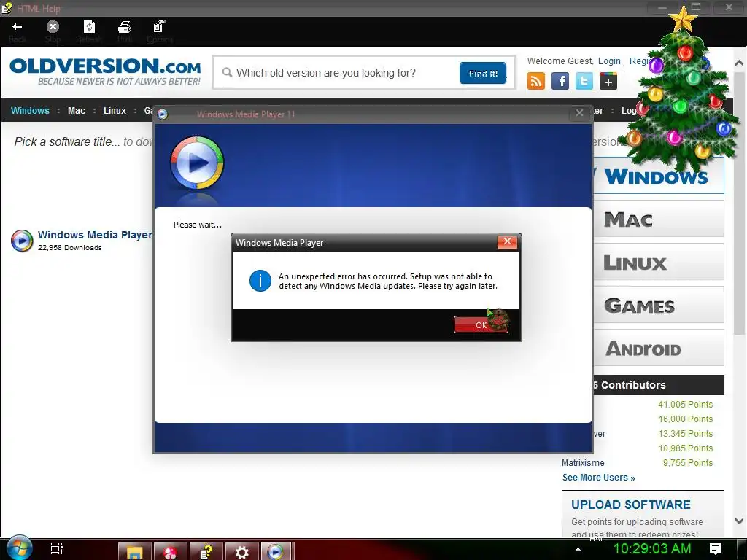Click the setup window title bar icon
The width and height of the screenshot is (747, 560).
tap(163, 114)
